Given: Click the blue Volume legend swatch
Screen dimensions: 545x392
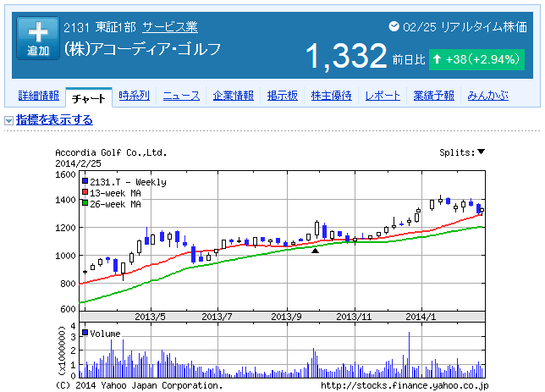Looking at the screenshot, I should pos(85,333).
